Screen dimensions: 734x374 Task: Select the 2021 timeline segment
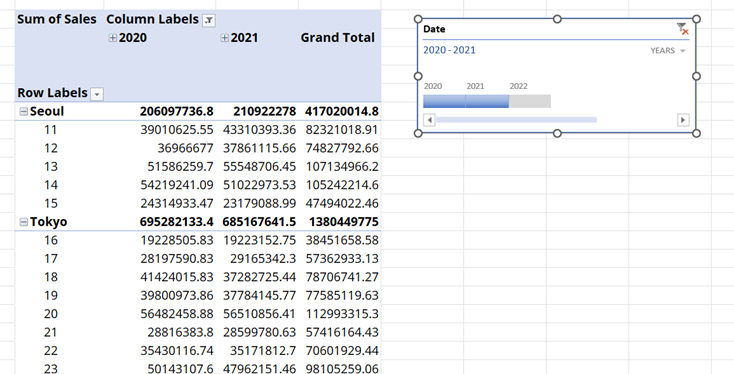(487, 101)
